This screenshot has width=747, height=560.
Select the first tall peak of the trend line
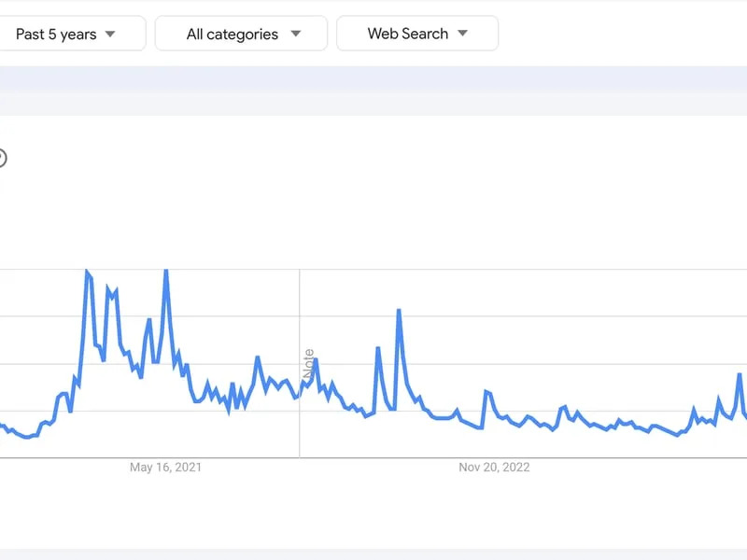tap(87, 272)
